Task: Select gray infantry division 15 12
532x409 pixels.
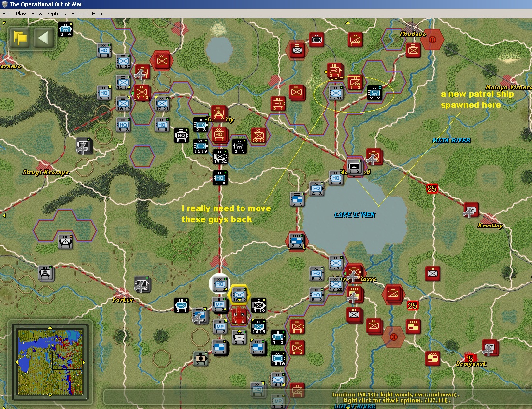Action: coord(123,83)
